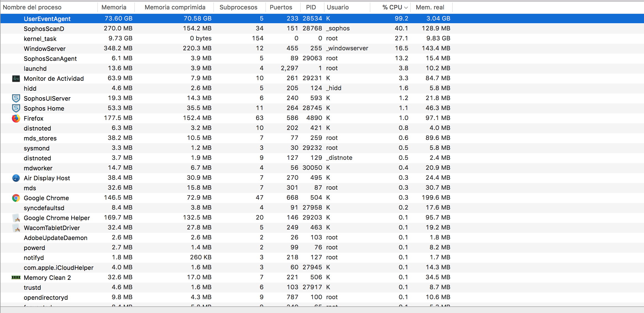Select the distnoted row owned by K
Viewport: 644px width, 313px height.
click(322, 128)
